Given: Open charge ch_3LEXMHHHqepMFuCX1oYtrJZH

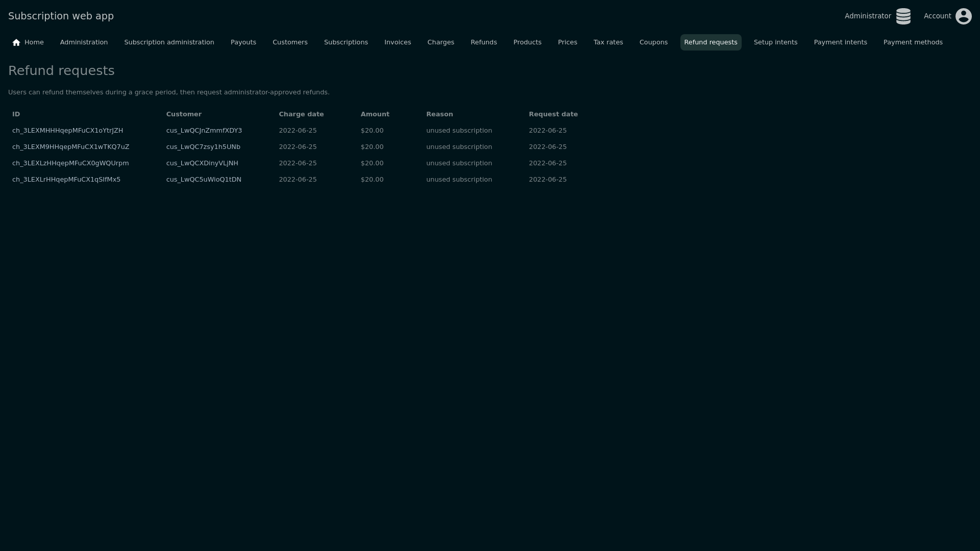Looking at the screenshot, I should (x=67, y=131).
